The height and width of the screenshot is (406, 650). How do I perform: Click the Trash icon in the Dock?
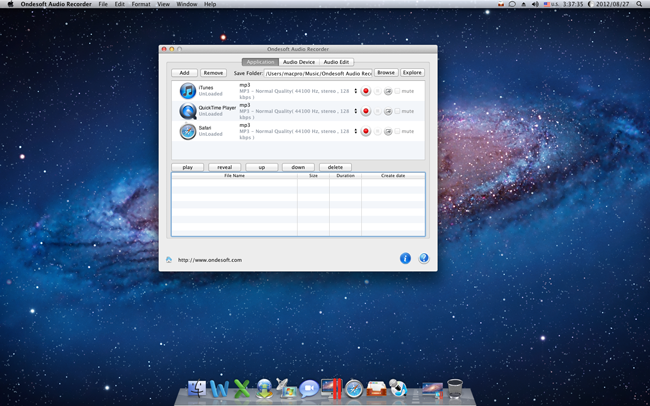click(455, 388)
